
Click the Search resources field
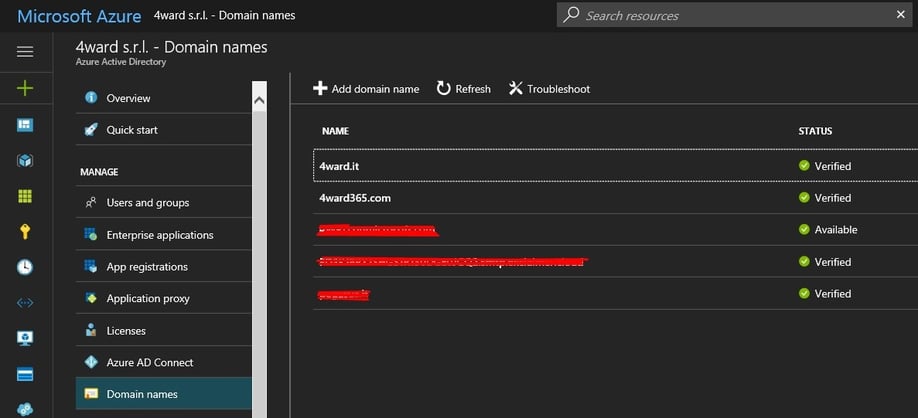[x=734, y=15]
